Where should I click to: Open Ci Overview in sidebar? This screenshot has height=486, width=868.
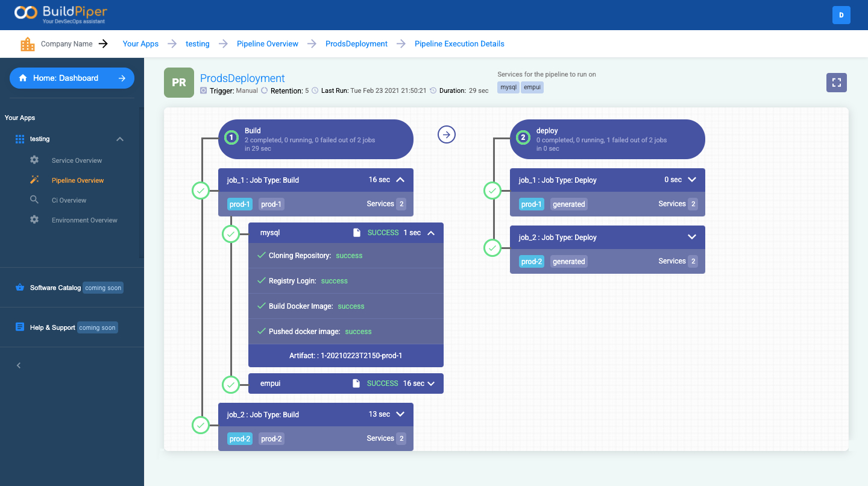pyautogui.click(x=69, y=200)
